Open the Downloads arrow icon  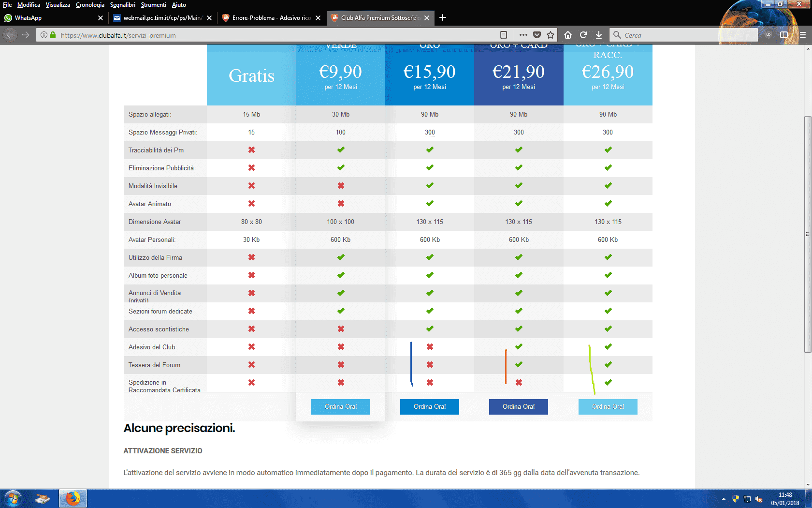pos(599,35)
